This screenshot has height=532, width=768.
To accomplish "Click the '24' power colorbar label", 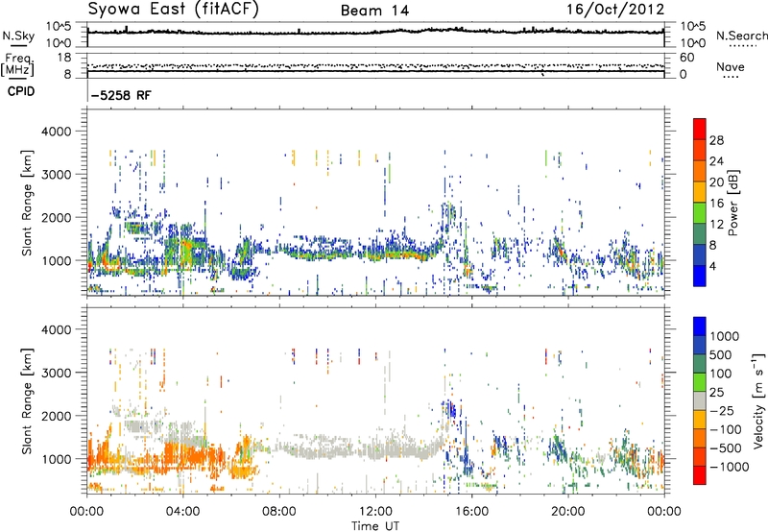I will click(716, 161).
